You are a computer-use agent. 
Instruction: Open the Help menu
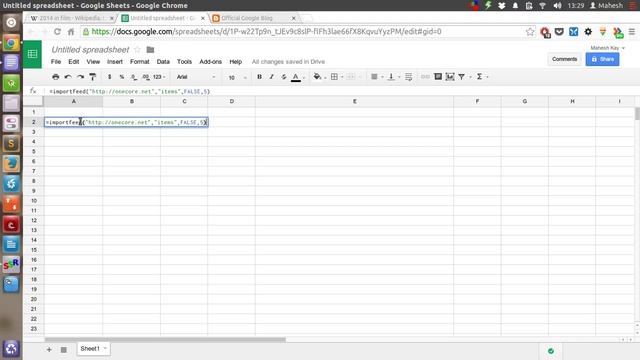tap(236, 62)
